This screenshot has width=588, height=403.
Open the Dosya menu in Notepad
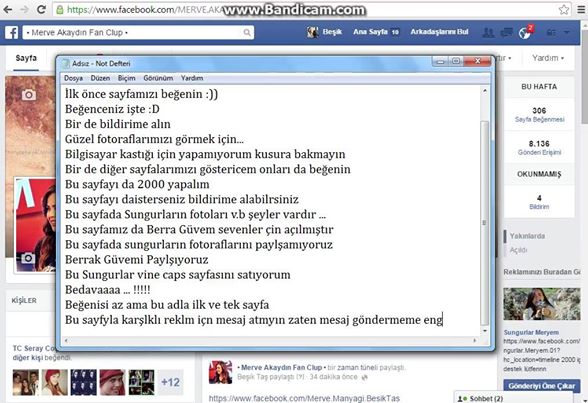[x=73, y=78]
